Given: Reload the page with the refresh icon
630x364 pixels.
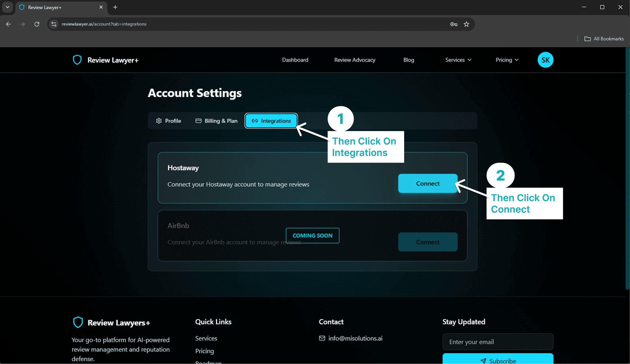Looking at the screenshot, I should pos(37,24).
